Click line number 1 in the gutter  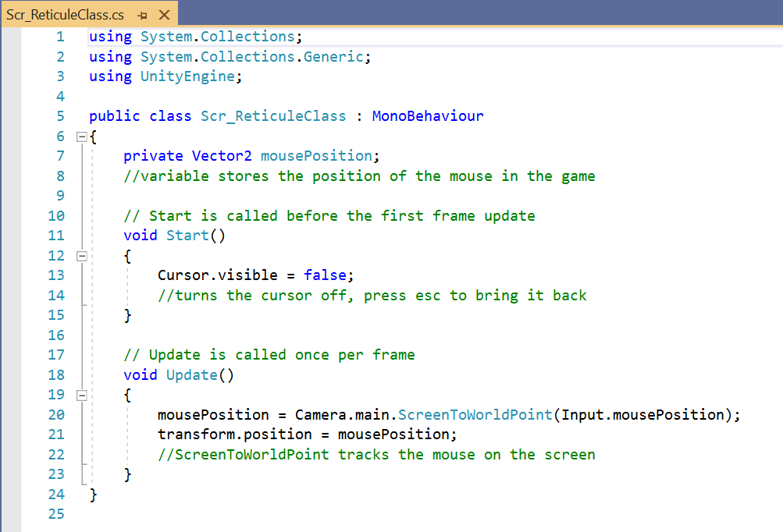pyautogui.click(x=60, y=37)
